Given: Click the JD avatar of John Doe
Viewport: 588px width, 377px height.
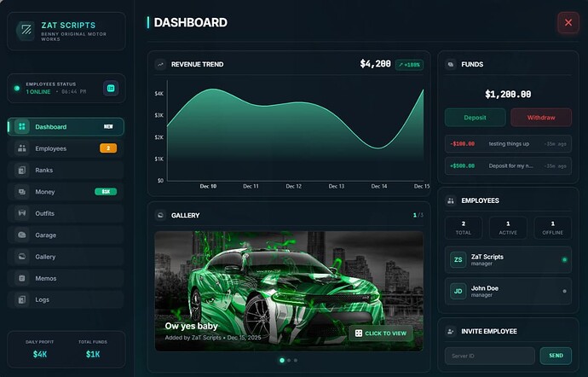Looking at the screenshot, I should click(x=458, y=291).
